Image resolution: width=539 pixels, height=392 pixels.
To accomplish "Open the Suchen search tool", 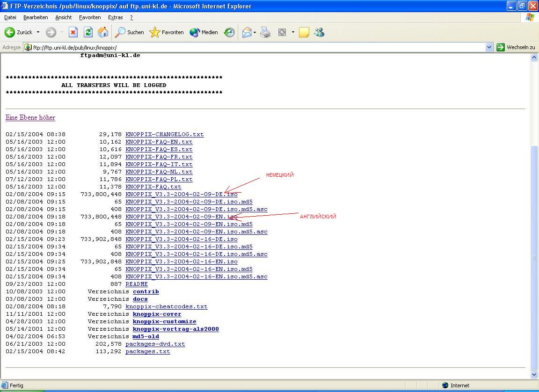I will point(129,32).
